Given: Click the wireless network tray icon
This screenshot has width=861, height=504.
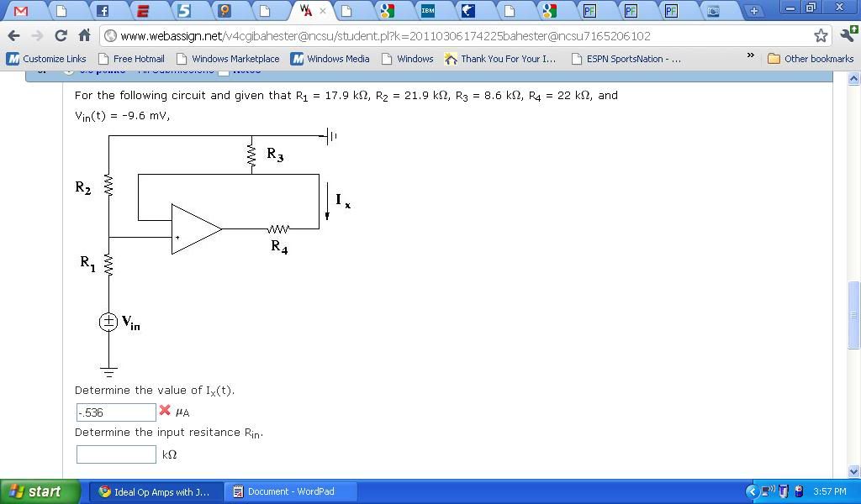Looking at the screenshot, I should coord(769,491).
